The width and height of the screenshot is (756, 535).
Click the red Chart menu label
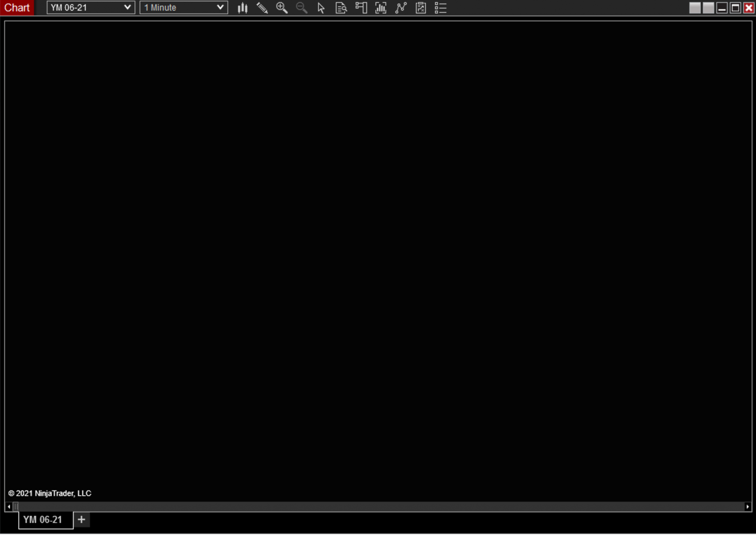17,7
